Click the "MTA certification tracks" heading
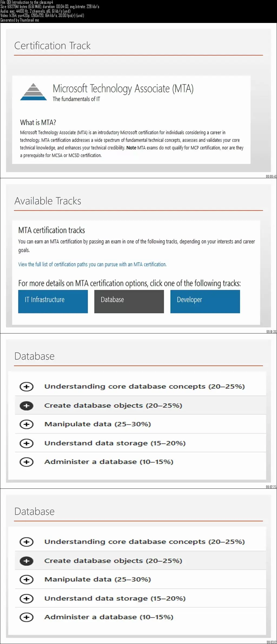This screenshot has width=277, height=644. 52,230
